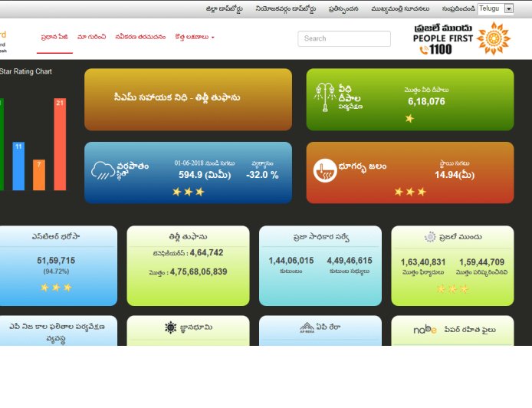This screenshot has height=408, width=532.
Task: Open the Telugu language dropdown
Action: tap(495, 8)
